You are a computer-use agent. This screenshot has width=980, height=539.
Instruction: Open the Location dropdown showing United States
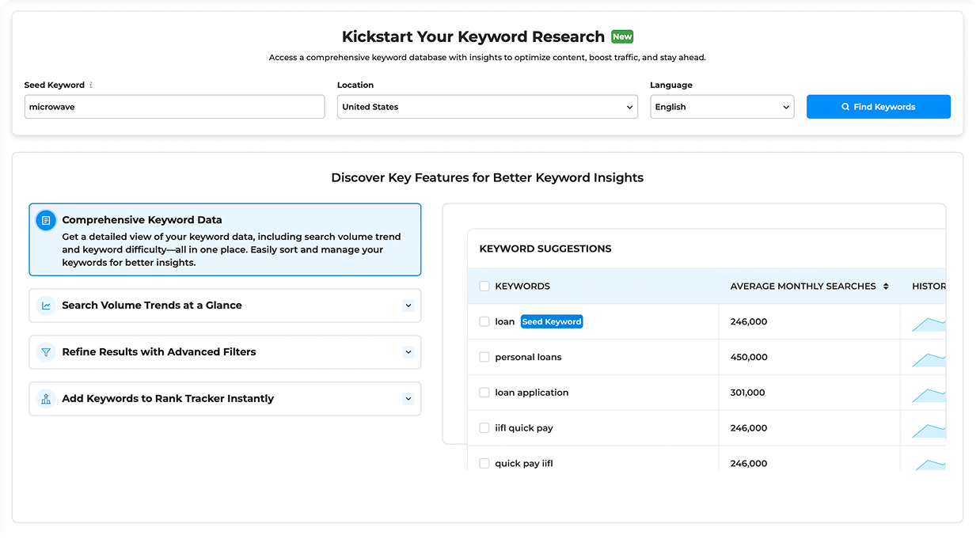(x=487, y=107)
